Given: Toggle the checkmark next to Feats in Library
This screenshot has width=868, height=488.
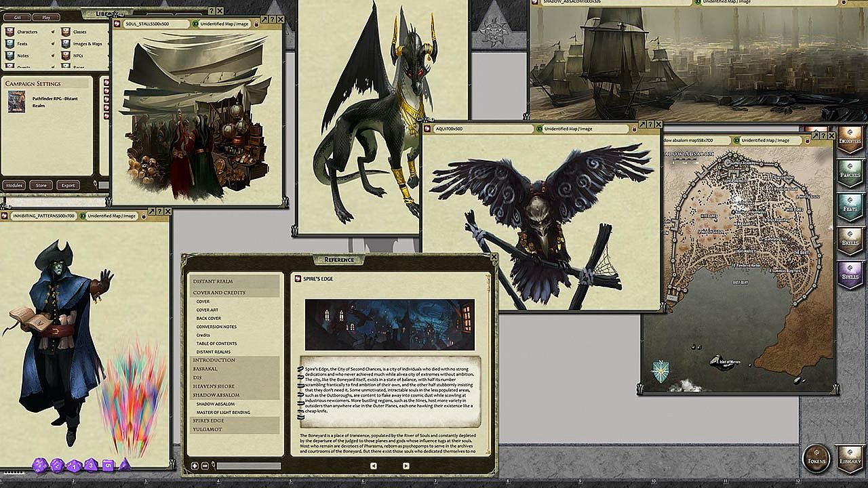Looking at the screenshot, I should pos(53,43).
